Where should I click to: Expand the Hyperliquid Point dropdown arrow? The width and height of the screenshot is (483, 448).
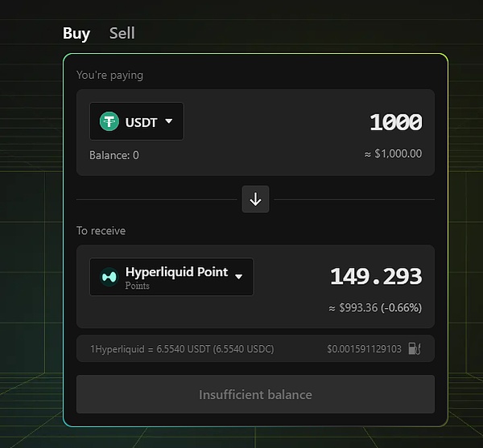pos(238,277)
